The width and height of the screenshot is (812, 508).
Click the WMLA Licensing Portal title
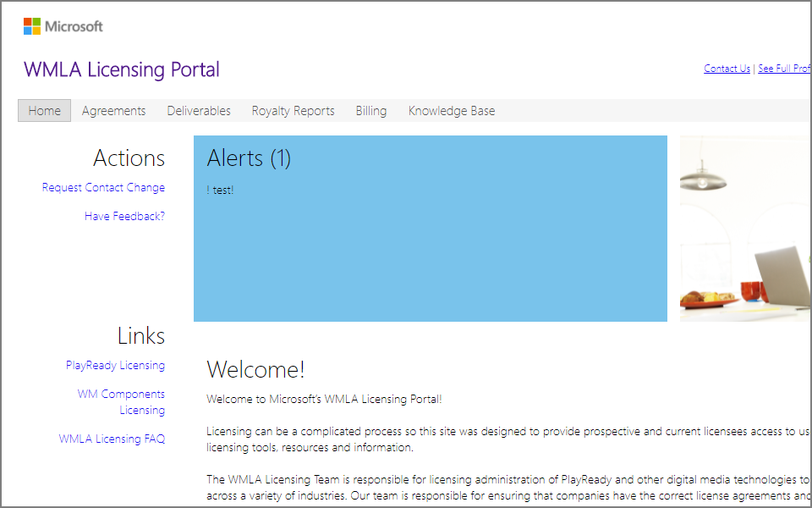tap(122, 69)
